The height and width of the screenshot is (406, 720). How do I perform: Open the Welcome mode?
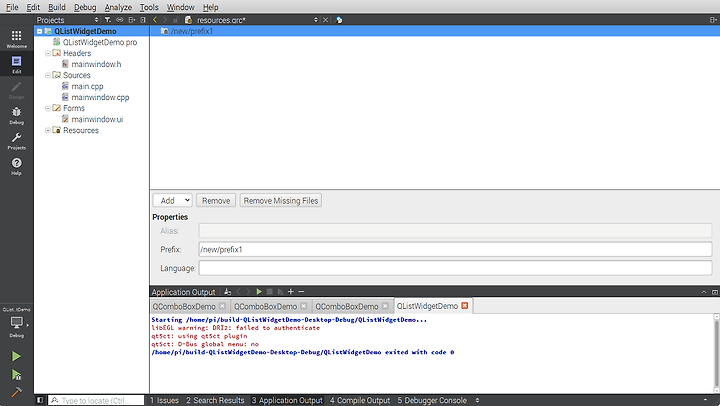pyautogui.click(x=17, y=39)
